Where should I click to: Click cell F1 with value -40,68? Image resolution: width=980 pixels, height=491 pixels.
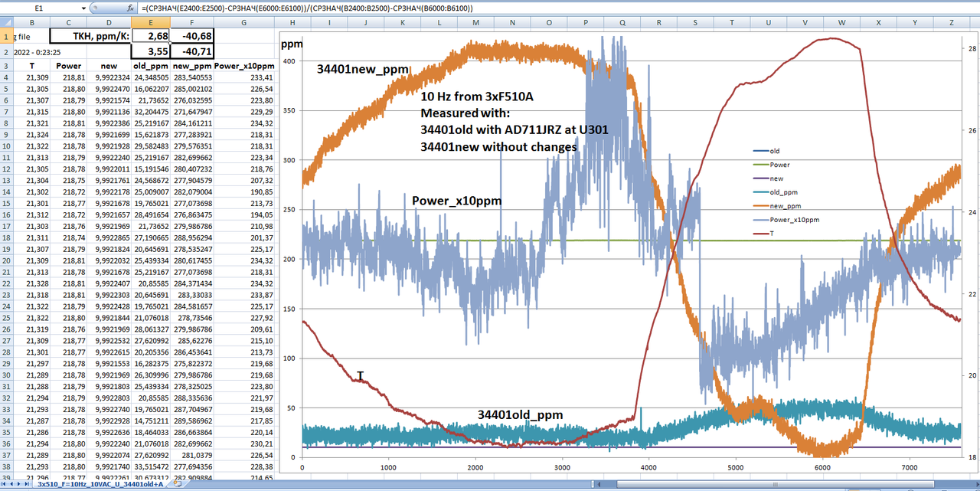(191, 36)
